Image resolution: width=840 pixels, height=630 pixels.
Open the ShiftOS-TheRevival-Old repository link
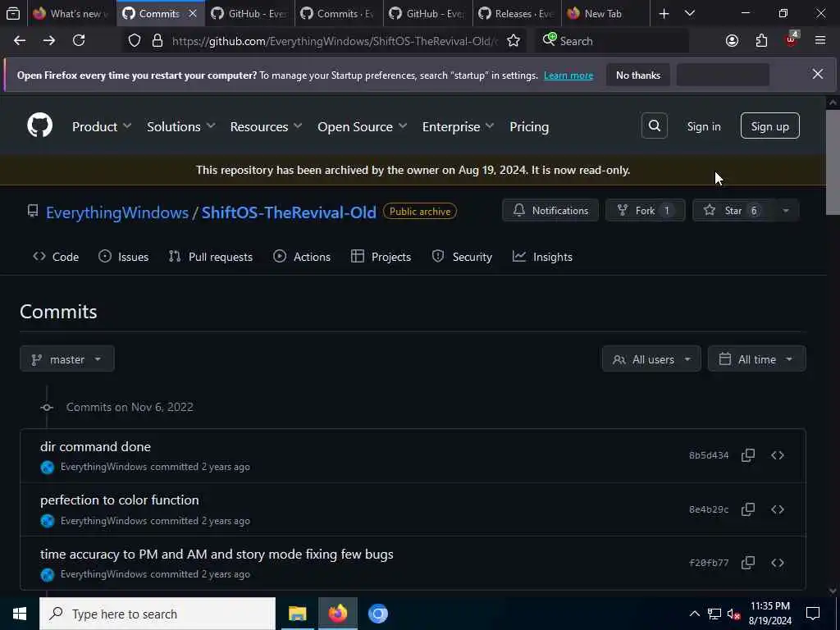click(x=289, y=212)
